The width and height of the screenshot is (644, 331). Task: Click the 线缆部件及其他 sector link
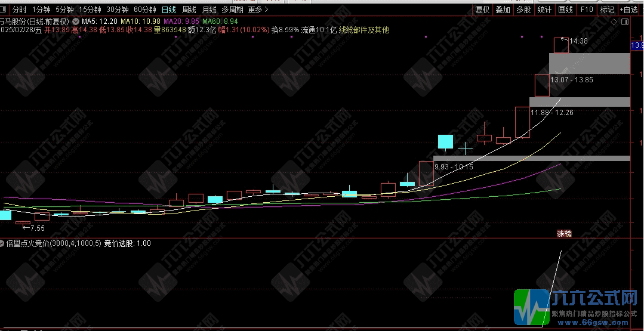tap(363, 30)
